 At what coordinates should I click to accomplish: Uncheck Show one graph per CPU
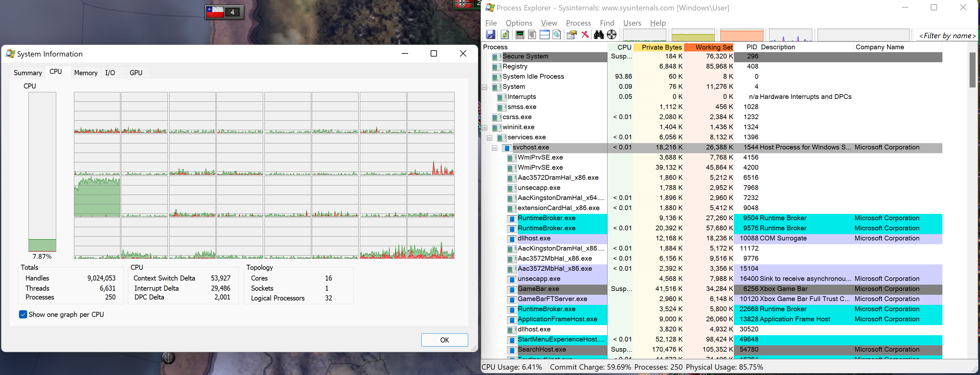tap(23, 315)
